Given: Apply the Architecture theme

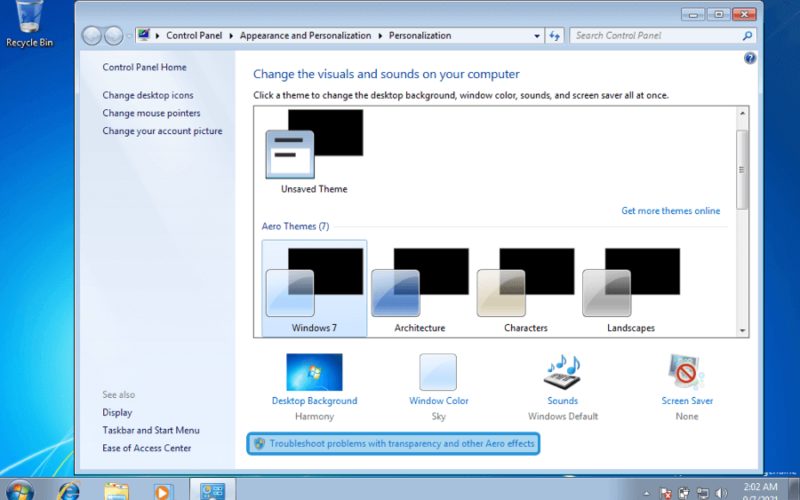Looking at the screenshot, I should (x=420, y=289).
